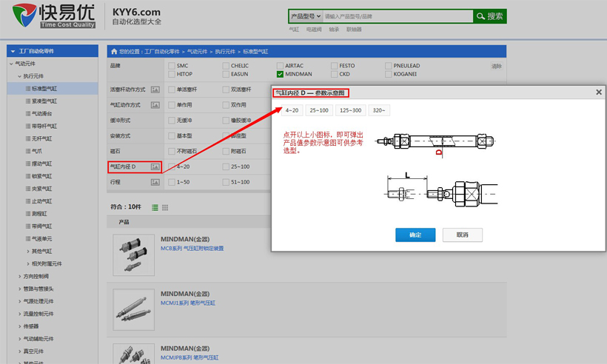The height and width of the screenshot is (364, 607).
Task: Uncheck the MINDMAN brand checkbox
Action: coord(280,74)
